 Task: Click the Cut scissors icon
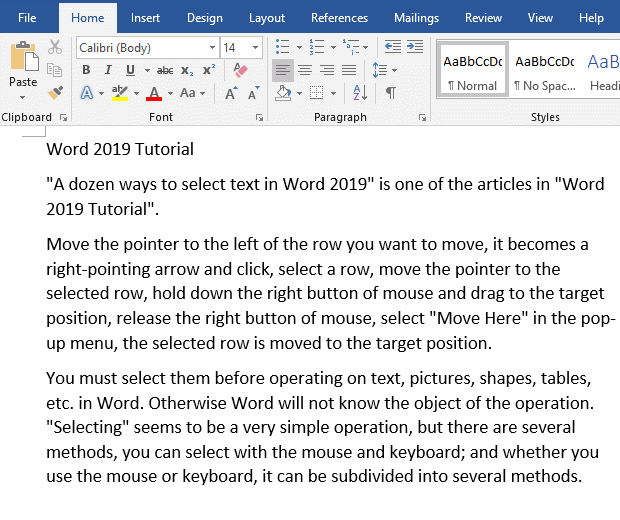pyautogui.click(x=55, y=47)
